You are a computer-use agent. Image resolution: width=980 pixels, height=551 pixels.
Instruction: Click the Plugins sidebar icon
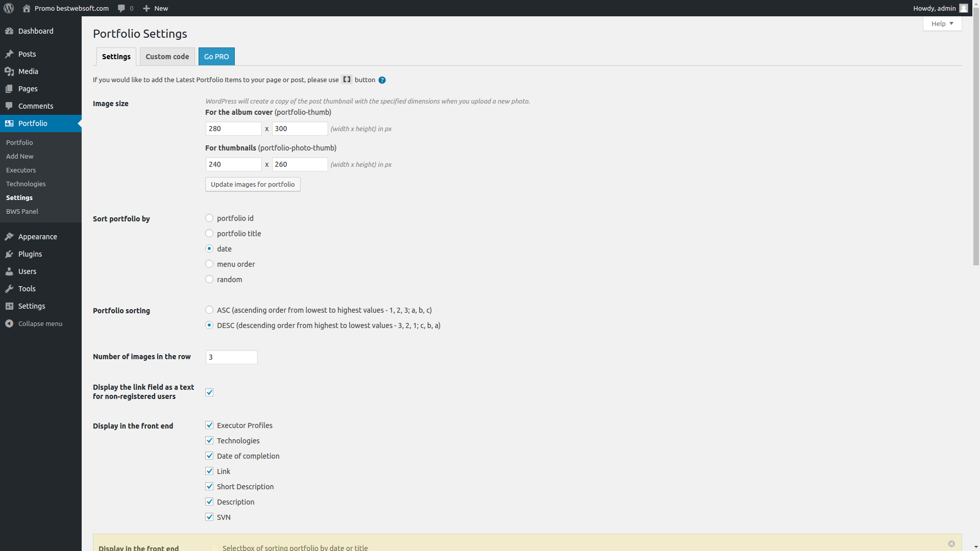[x=9, y=253]
